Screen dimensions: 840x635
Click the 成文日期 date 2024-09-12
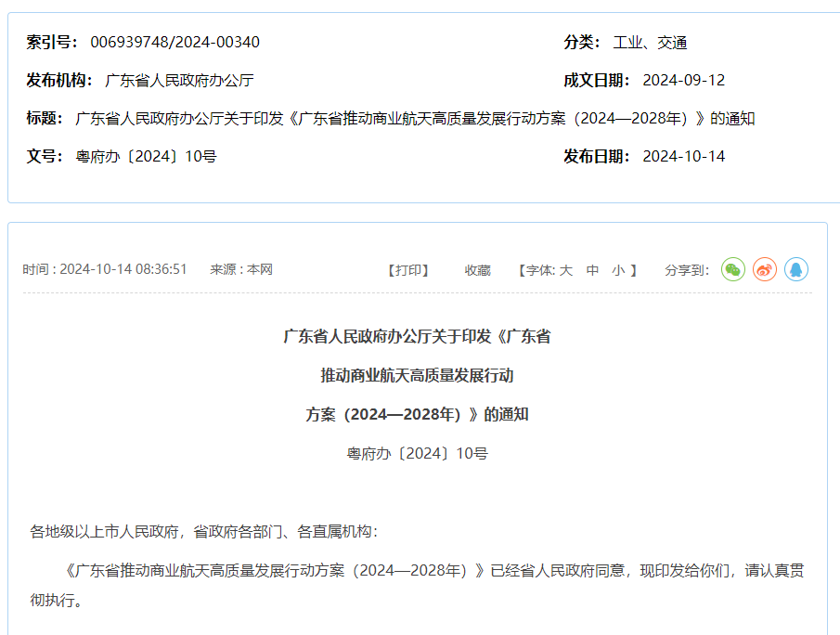pyautogui.click(x=685, y=80)
